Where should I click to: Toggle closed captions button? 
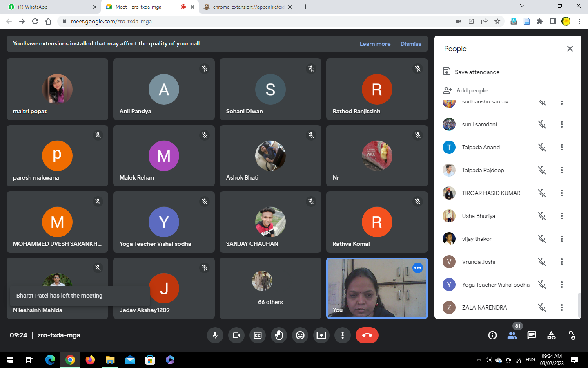pyautogui.click(x=258, y=335)
